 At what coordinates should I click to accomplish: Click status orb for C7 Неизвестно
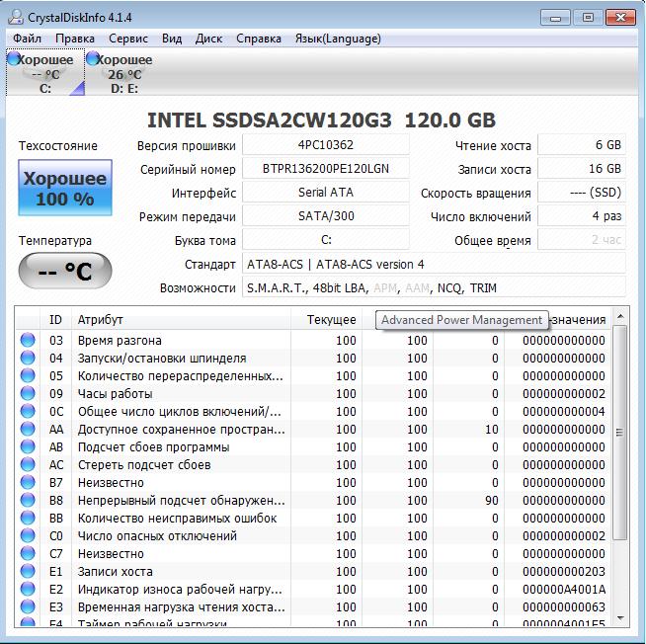[x=28, y=553]
